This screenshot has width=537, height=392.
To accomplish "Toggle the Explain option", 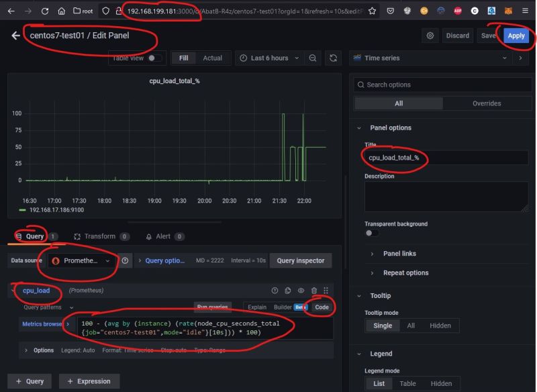I will (x=257, y=307).
